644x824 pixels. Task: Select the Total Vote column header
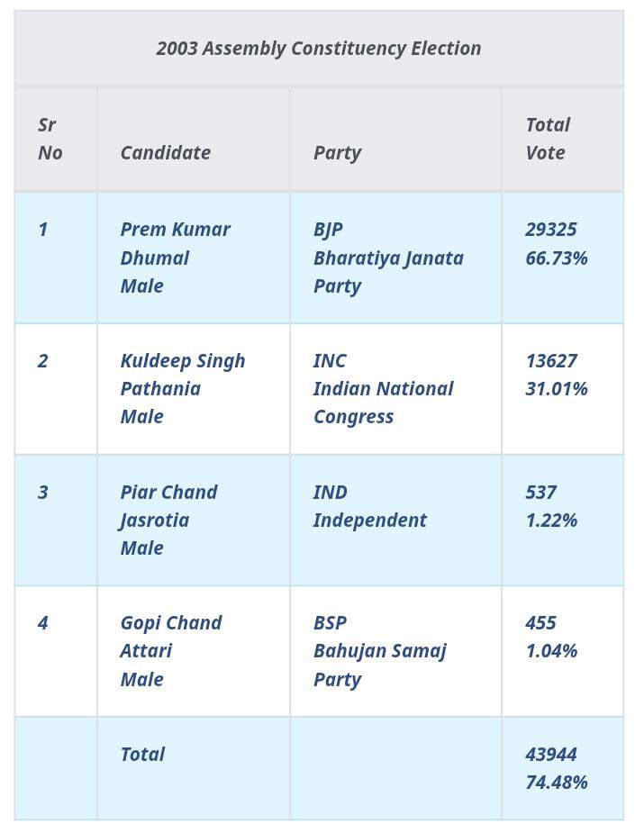548,139
